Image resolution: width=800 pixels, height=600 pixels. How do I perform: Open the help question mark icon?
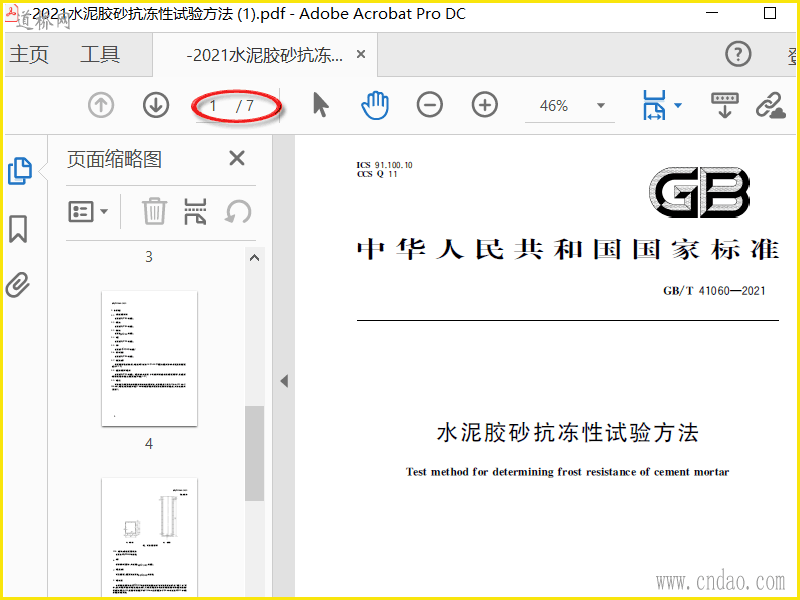tap(738, 54)
